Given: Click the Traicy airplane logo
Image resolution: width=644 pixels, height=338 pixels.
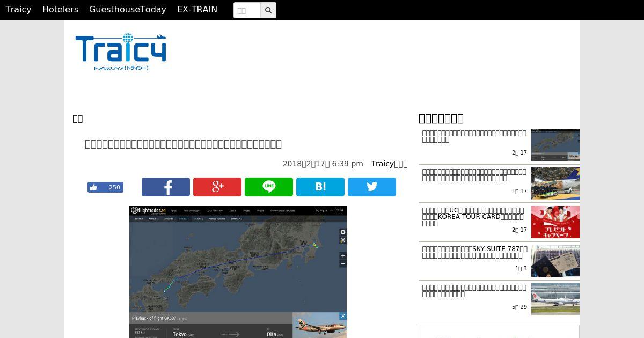Looking at the screenshot, I should (121, 52).
